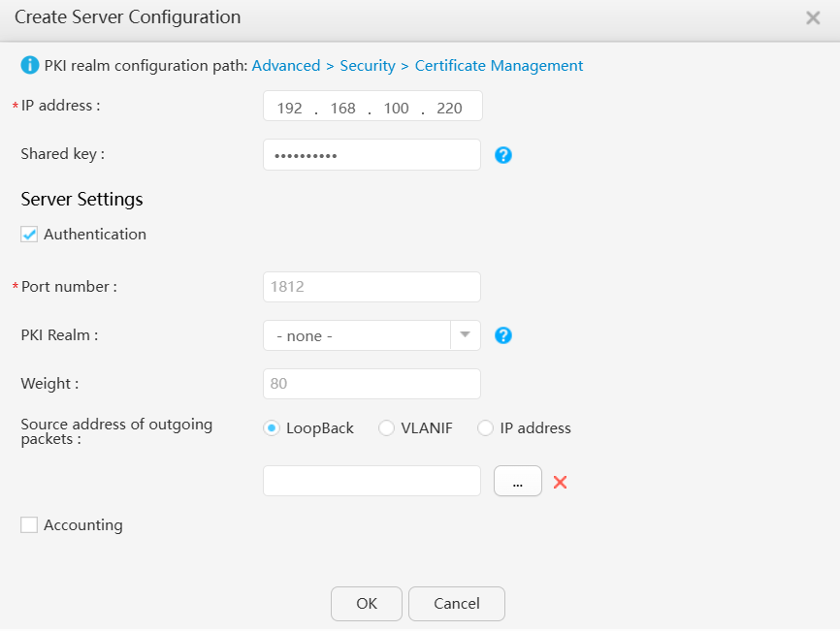Click the help icon beside PKI Realm
The height and width of the screenshot is (631, 840).
click(503, 335)
